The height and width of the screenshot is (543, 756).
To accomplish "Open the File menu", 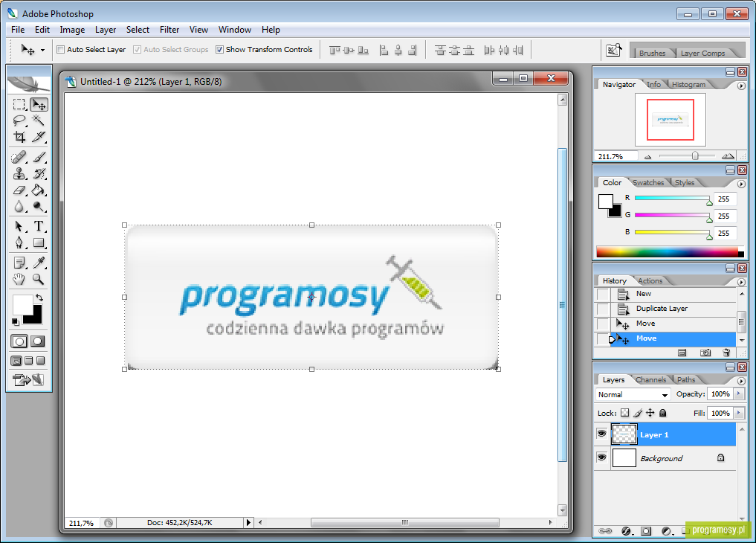I will point(18,30).
